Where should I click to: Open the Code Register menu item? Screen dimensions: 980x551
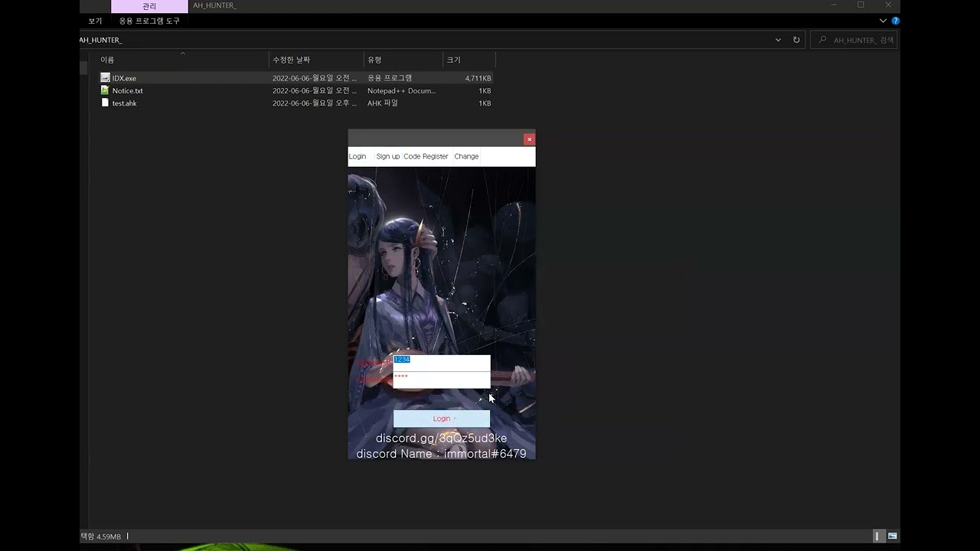point(426,156)
